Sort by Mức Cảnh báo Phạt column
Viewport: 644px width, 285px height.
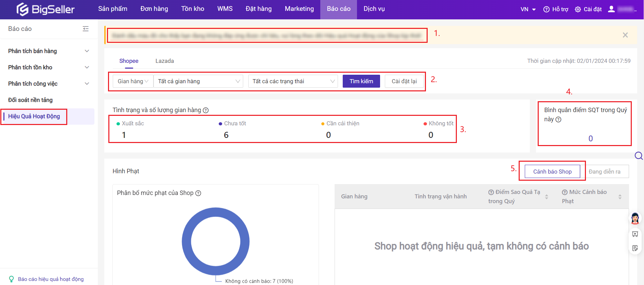[620, 197]
